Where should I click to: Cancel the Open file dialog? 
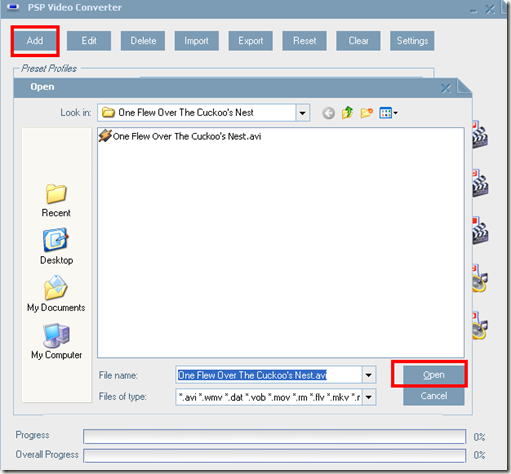[433, 396]
